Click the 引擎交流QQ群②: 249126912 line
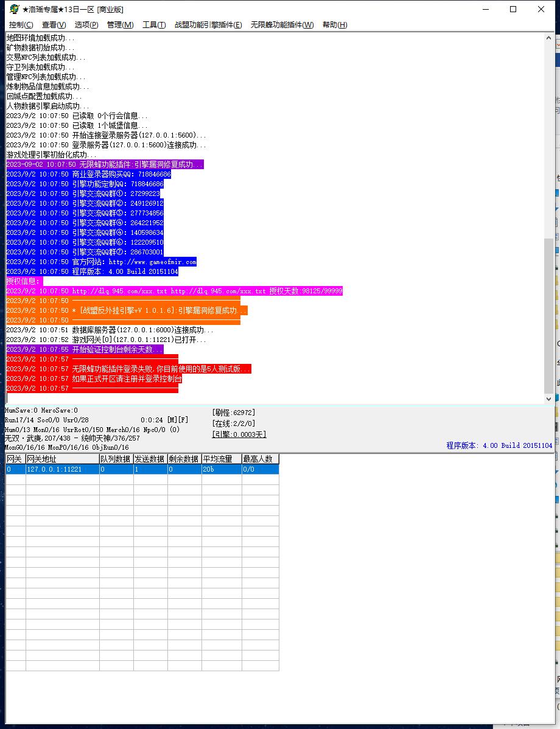The height and width of the screenshot is (729, 560). [85, 203]
